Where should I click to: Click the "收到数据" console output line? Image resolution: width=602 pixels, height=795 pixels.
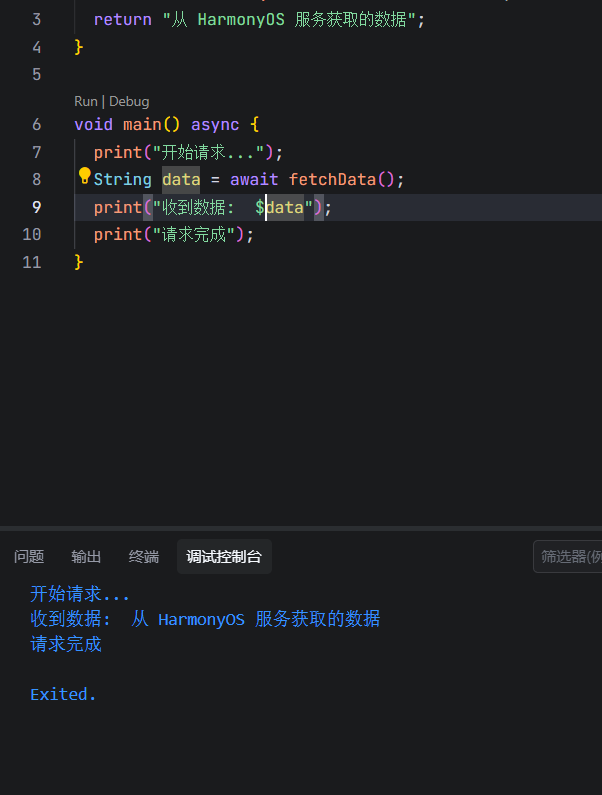click(205, 619)
